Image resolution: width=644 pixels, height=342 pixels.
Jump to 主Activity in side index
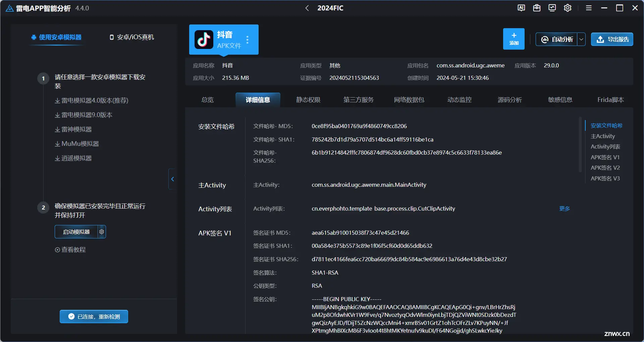point(603,136)
